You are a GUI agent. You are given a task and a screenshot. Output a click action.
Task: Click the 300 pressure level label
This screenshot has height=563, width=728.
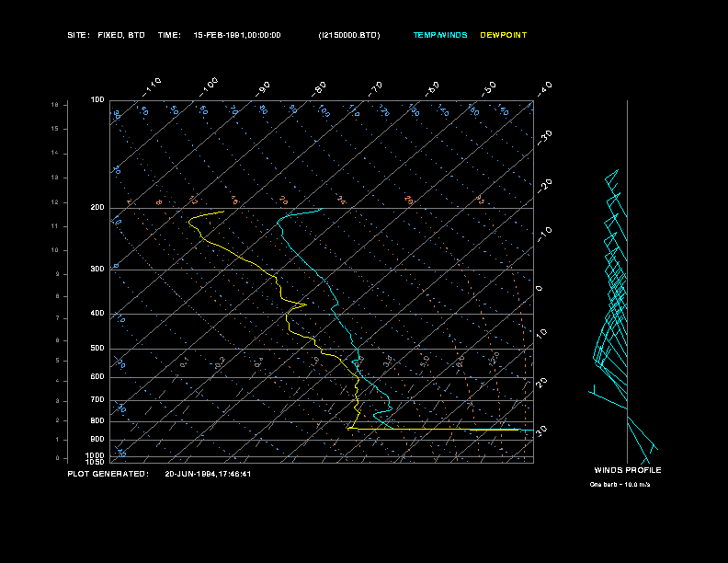pyautogui.click(x=97, y=269)
